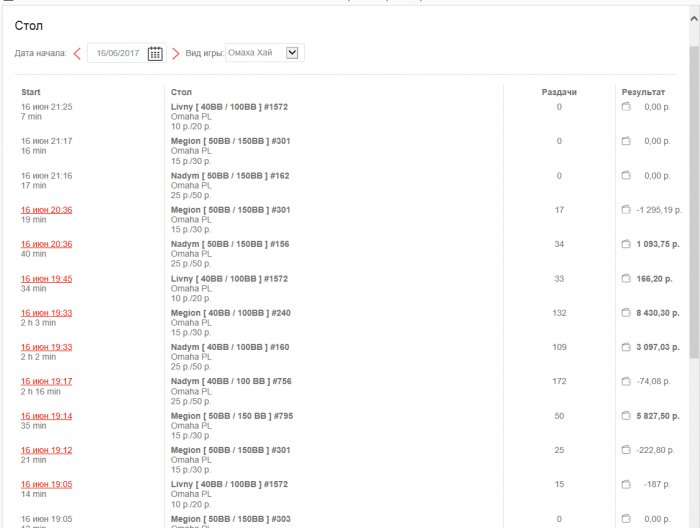Click the vertical scrollbar thumb

[694, 202]
